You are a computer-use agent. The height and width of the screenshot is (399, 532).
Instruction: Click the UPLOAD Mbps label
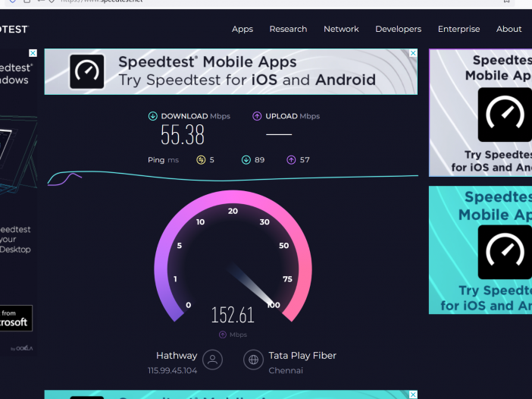(x=293, y=116)
